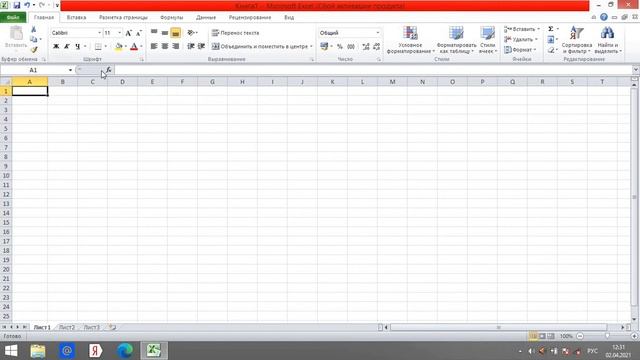
Task: Click Формат cells button
Action: click(x=520, y=49)
